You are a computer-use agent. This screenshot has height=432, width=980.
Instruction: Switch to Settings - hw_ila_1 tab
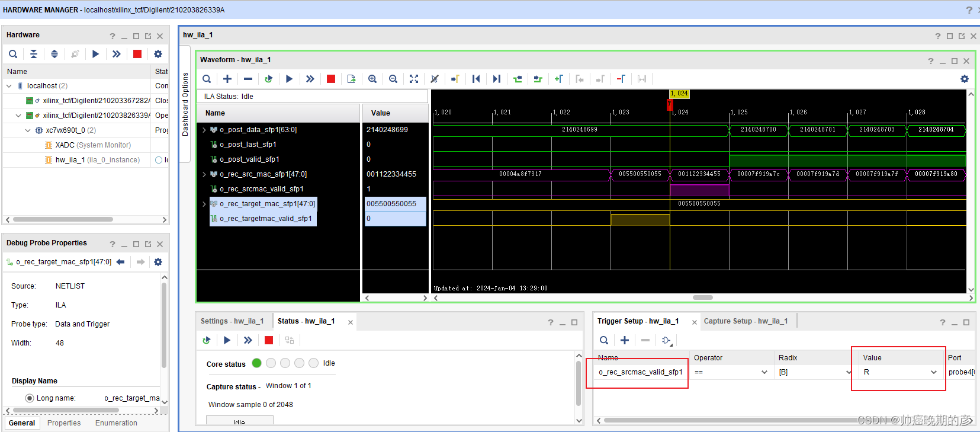[x=232, y=321]
